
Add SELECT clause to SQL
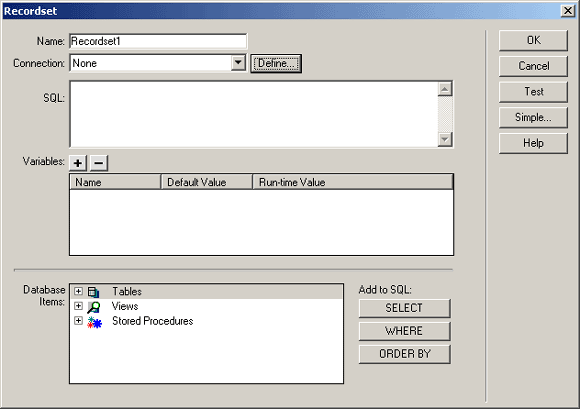coord(404,308)
